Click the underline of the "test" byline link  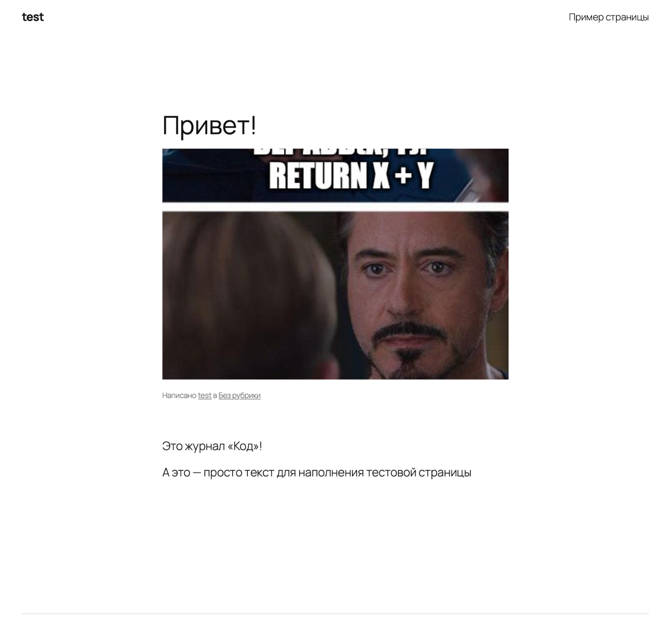pos(204,399)
